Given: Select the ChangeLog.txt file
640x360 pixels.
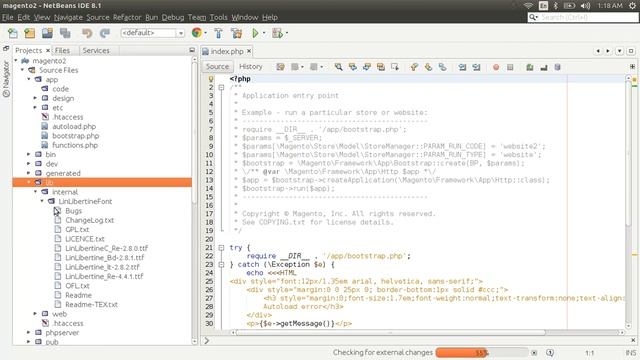Looking at the screenshot, I should click(x=89, y=220).
